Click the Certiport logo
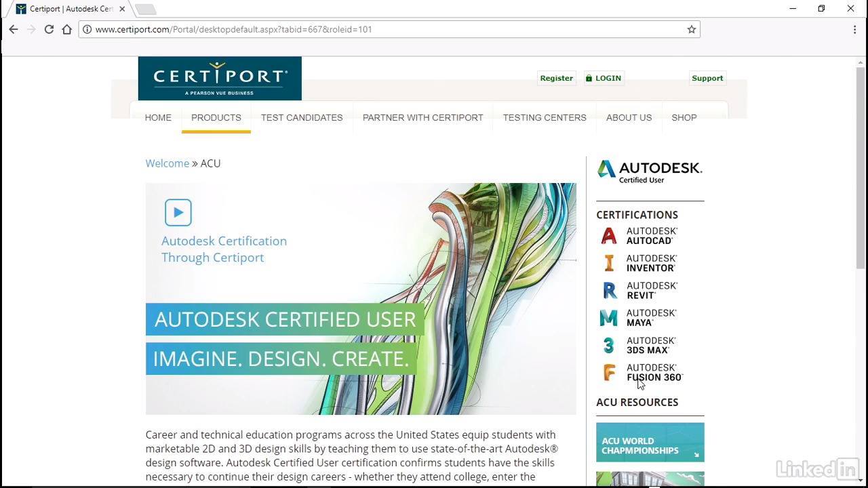The height and width of the screenshot is (488, 868). [x=220, y=79]
